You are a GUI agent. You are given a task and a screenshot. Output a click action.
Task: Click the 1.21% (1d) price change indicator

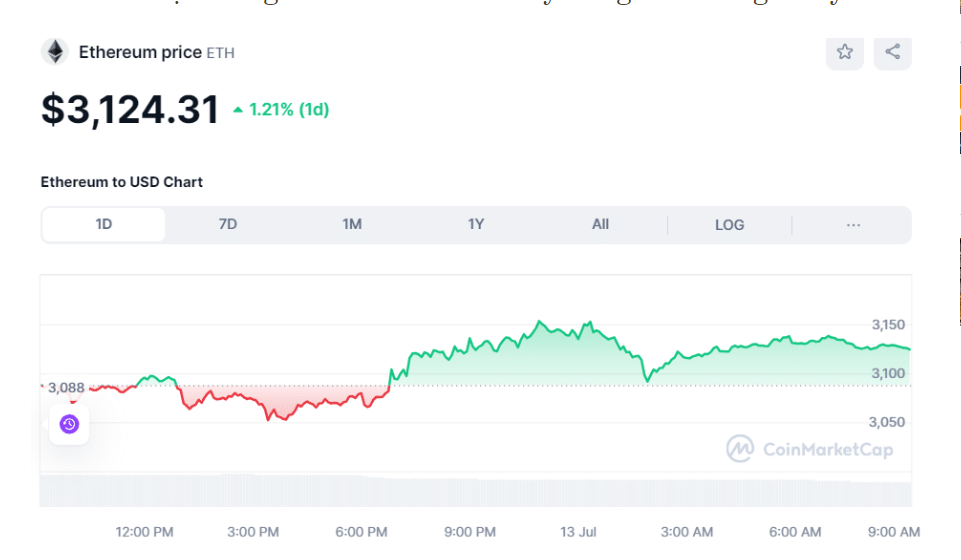click(281, 110)
